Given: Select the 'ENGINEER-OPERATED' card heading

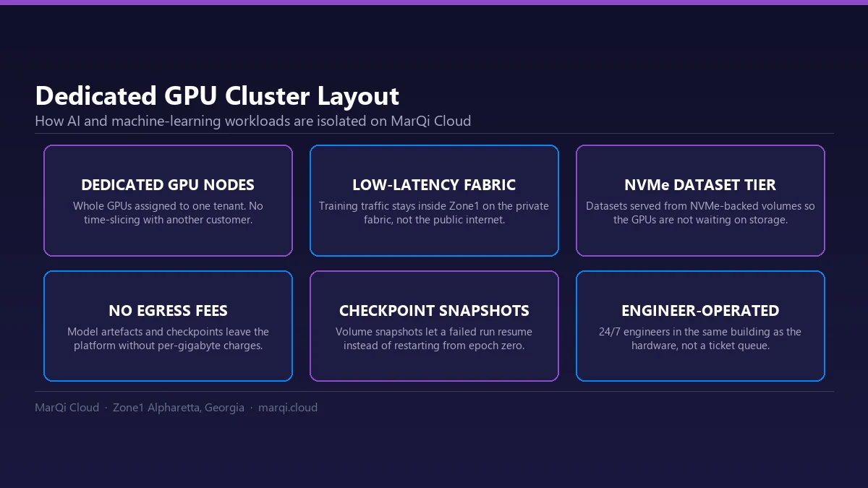Looking at the screenshot, I should [700, 311].
